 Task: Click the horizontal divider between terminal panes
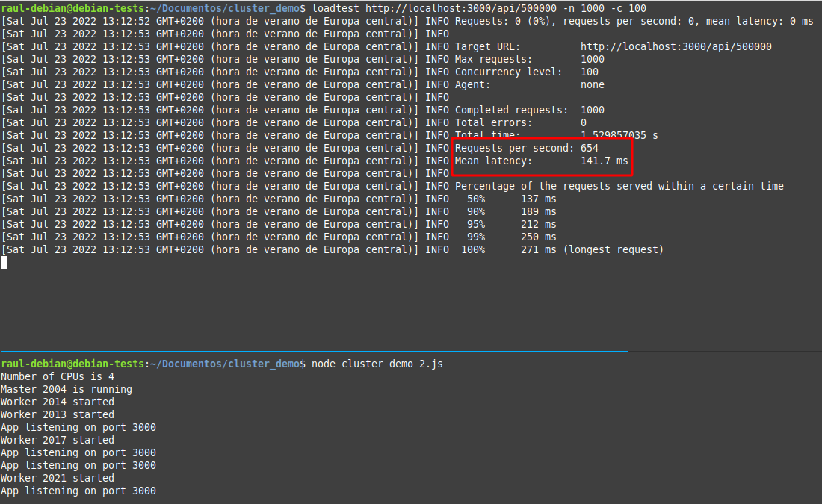[314, 350]
